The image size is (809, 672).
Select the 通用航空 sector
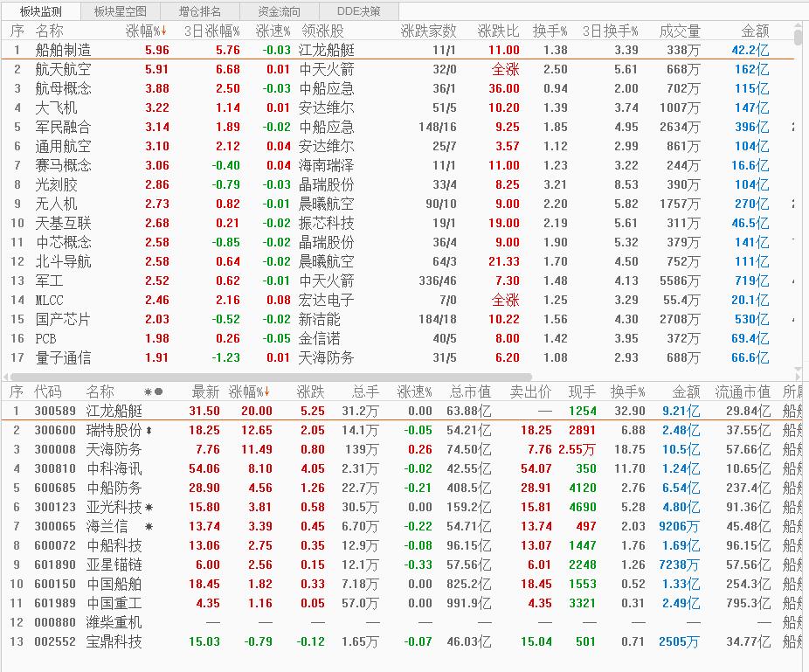click(398, 146)
